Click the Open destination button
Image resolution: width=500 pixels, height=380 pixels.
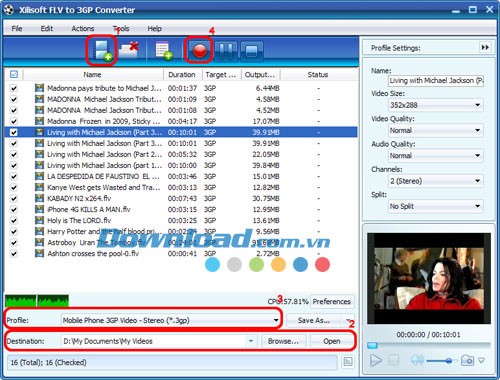(332, 341)
